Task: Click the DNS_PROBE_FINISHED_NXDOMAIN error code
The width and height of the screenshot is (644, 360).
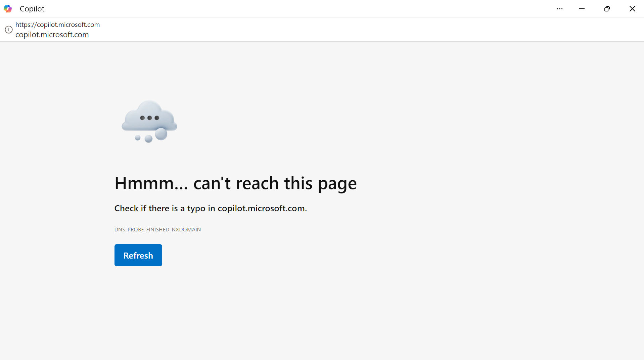Action: point(157,229)
